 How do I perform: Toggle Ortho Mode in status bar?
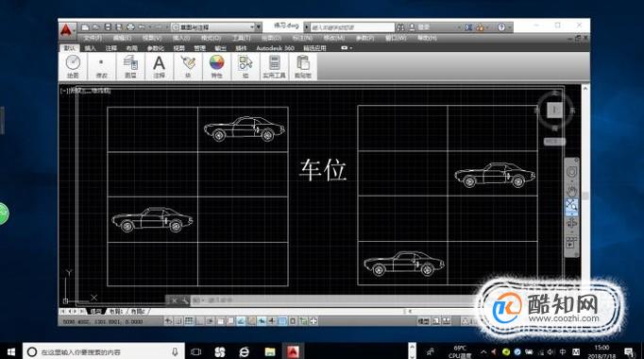point(199,321)
